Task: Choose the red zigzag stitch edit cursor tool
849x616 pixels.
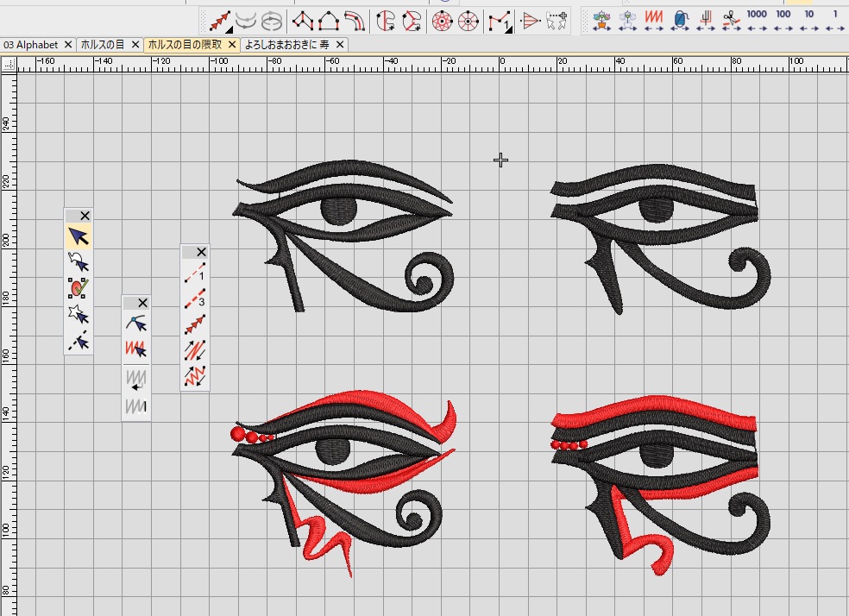Action: click(136, 349)
